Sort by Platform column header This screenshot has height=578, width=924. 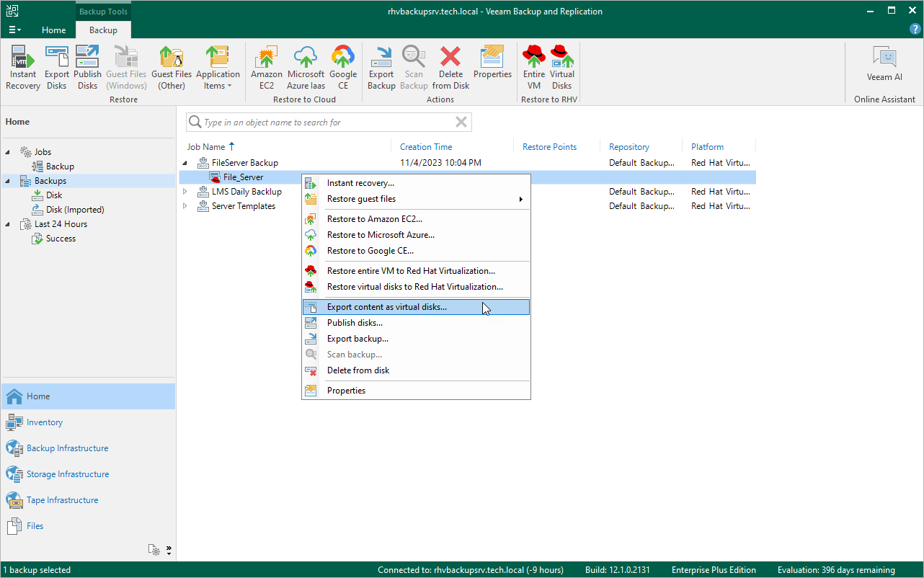(x=708, y=147)
